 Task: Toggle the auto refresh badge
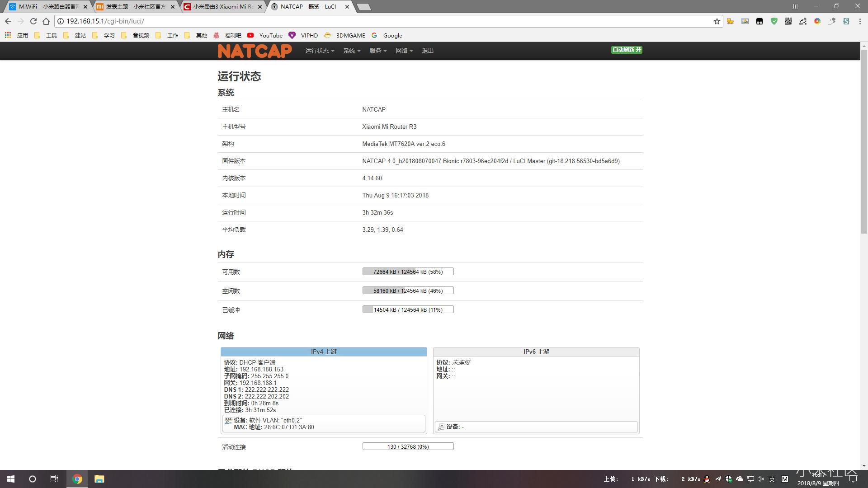click(x=627, y=50)
